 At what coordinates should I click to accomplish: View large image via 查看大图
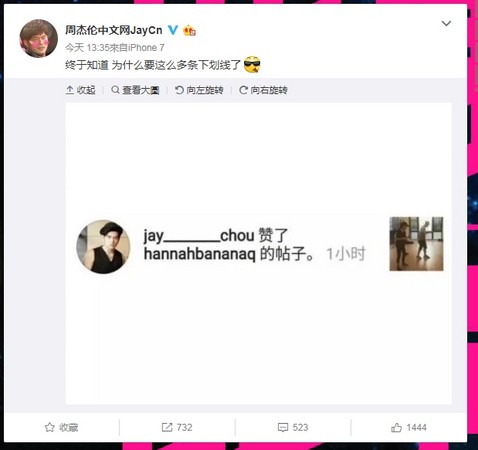click(135, 90)
